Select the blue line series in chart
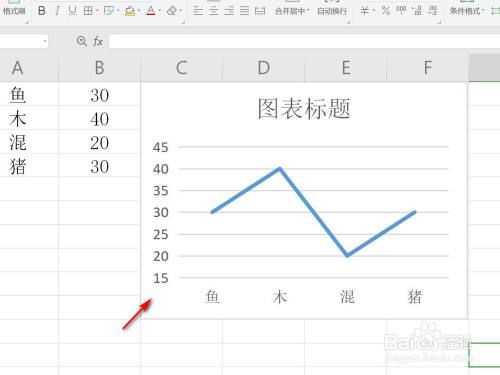Viewport: 500px width, 375px height. point(313,212)
